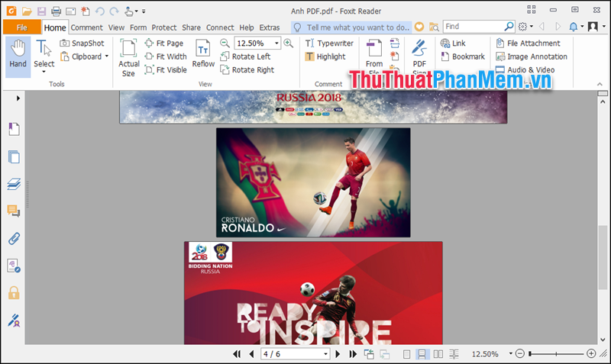This screenshot has width=611, height=364.
Task: Open the ribbon zoom percentage dropdown
Action: [276, 43]
